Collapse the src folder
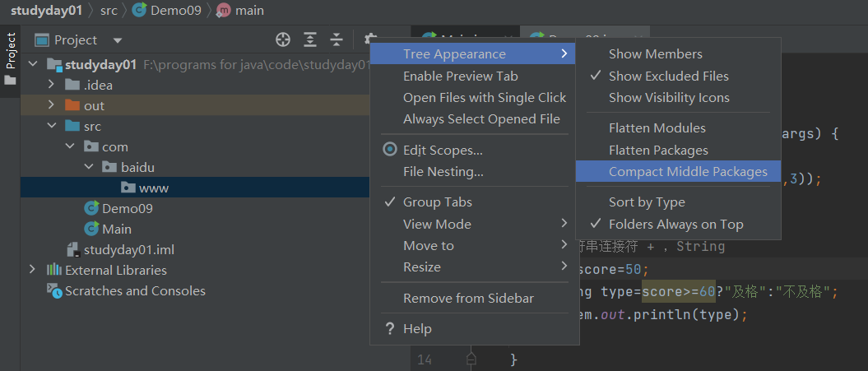The width and height of the screenshot is (868, 371). (51, 126)
